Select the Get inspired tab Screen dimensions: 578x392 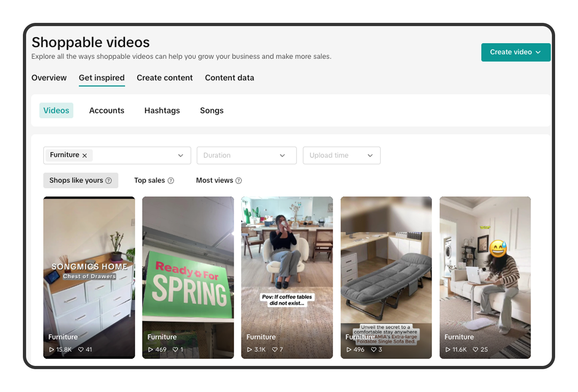tap(102, 78)
